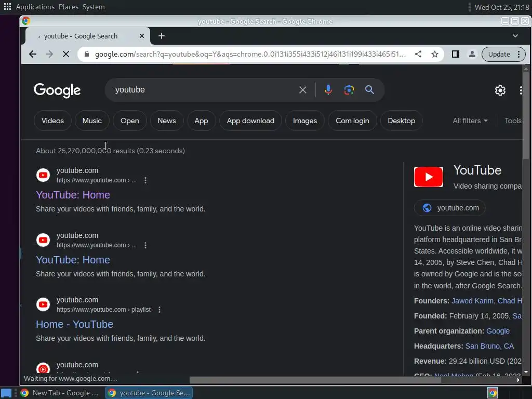The height and width of the screenshot is (399, 532).
Task: Open Google quick settings gear
Action: 500,90
